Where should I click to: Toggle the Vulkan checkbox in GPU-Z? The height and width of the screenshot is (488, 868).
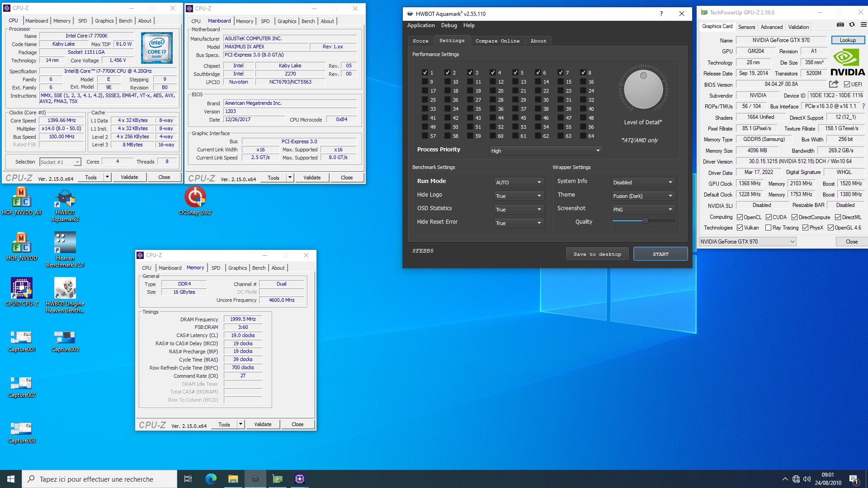pos(740,228)
